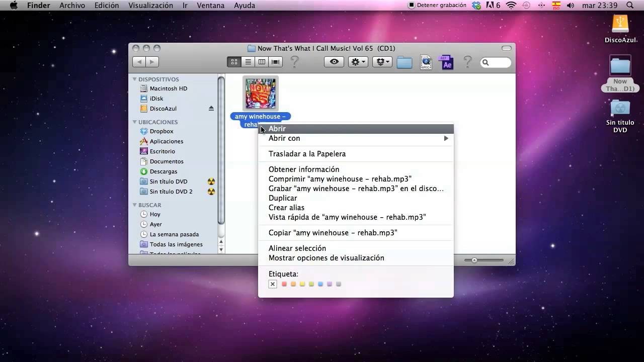Apply the purple label color

330,284
